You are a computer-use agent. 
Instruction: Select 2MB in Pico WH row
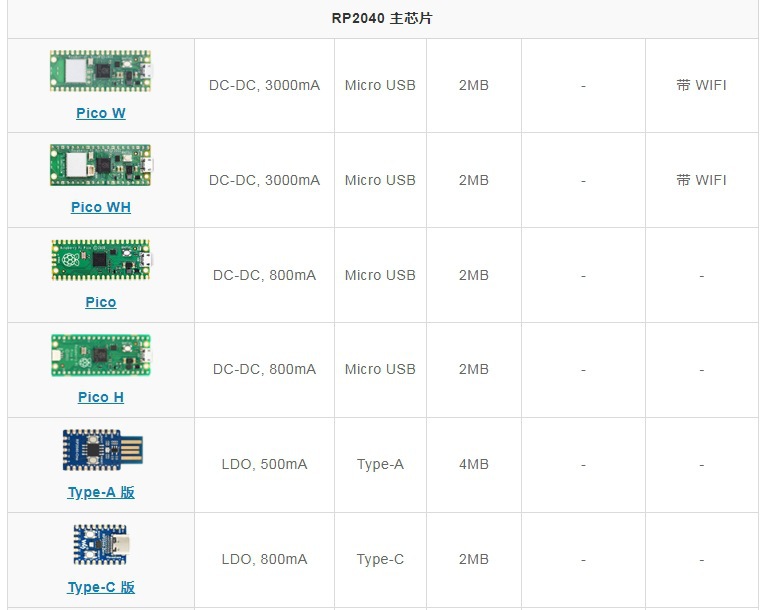click(474, 180)
